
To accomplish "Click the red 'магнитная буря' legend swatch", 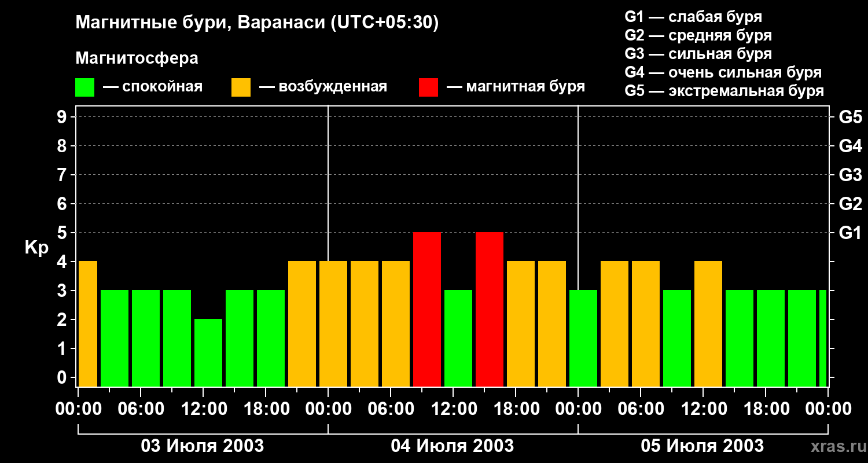I will tap(428, 87).
